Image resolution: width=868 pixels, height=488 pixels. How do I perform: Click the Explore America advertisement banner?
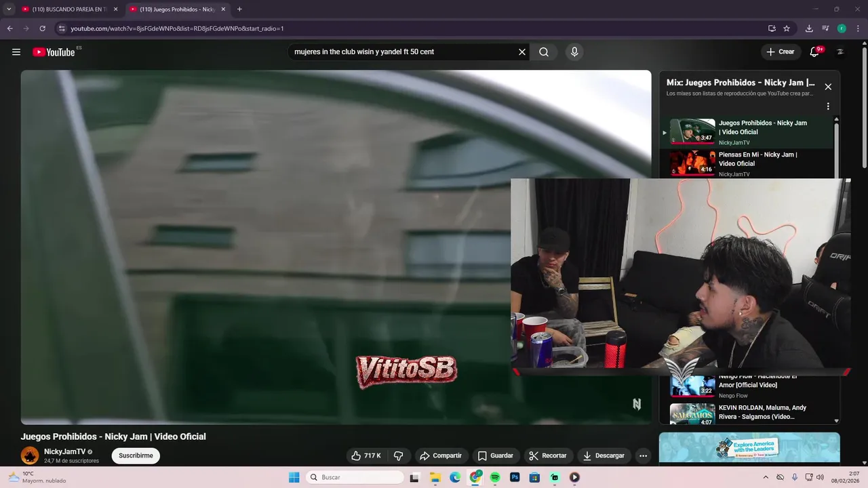click(749, 447)
